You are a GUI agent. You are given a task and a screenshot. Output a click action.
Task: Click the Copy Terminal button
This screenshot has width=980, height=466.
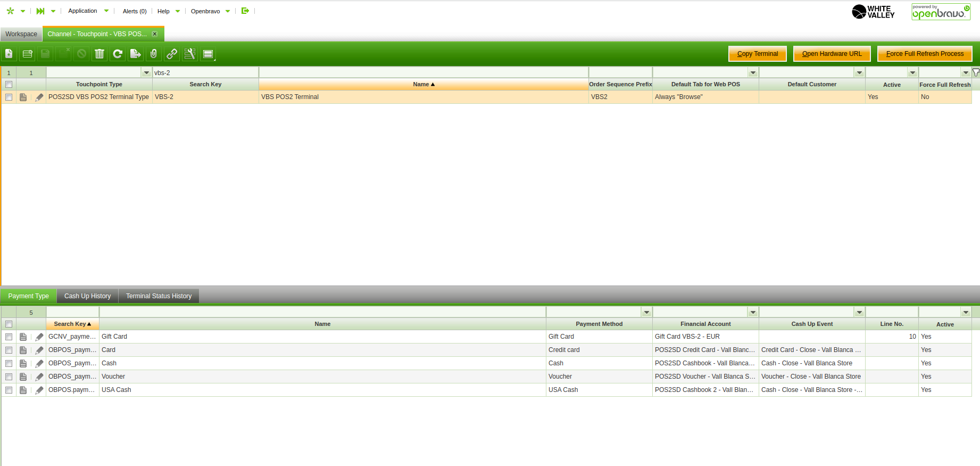tap(758, 54)
